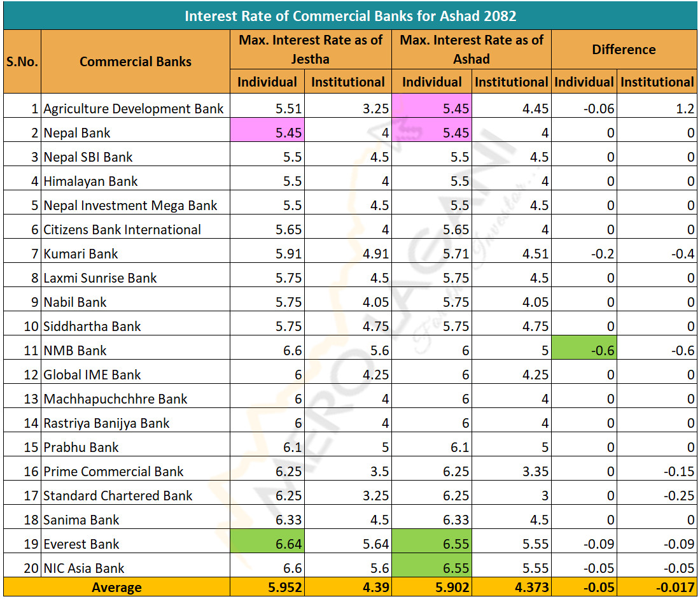The height and width of the screenshot is (599, 700).
Task: Click the 'Institutional' subheader under Difference
Action: pyautogui.click(x=657, y=81)
